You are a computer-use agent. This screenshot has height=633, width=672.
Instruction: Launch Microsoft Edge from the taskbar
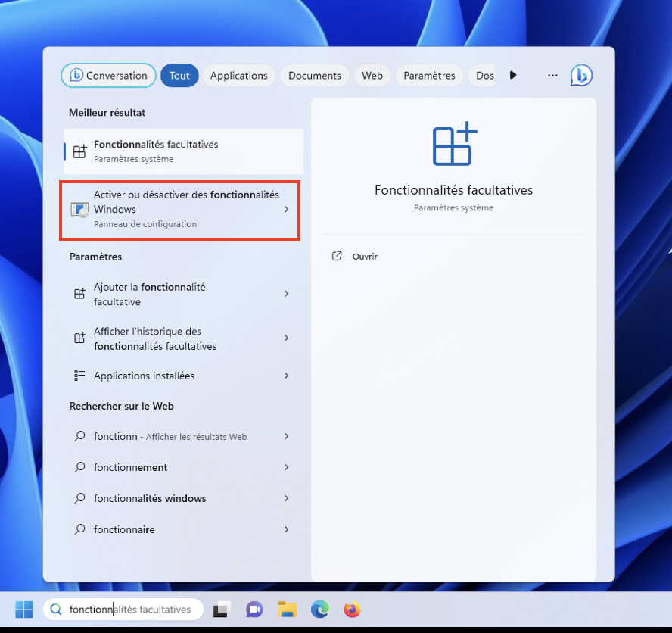click(x=319, y=610)
